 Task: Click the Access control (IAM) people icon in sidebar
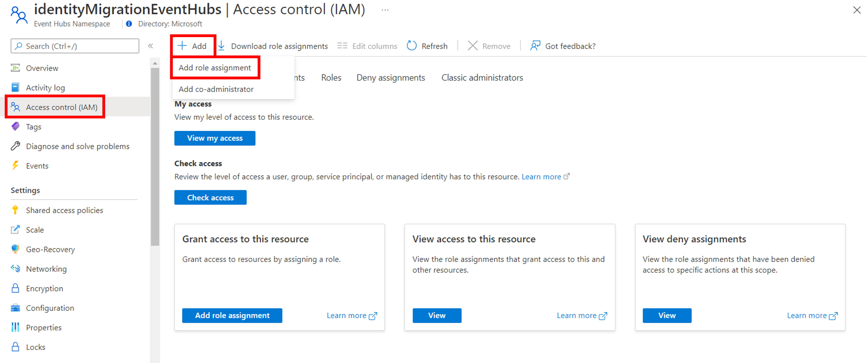point(16,107)
